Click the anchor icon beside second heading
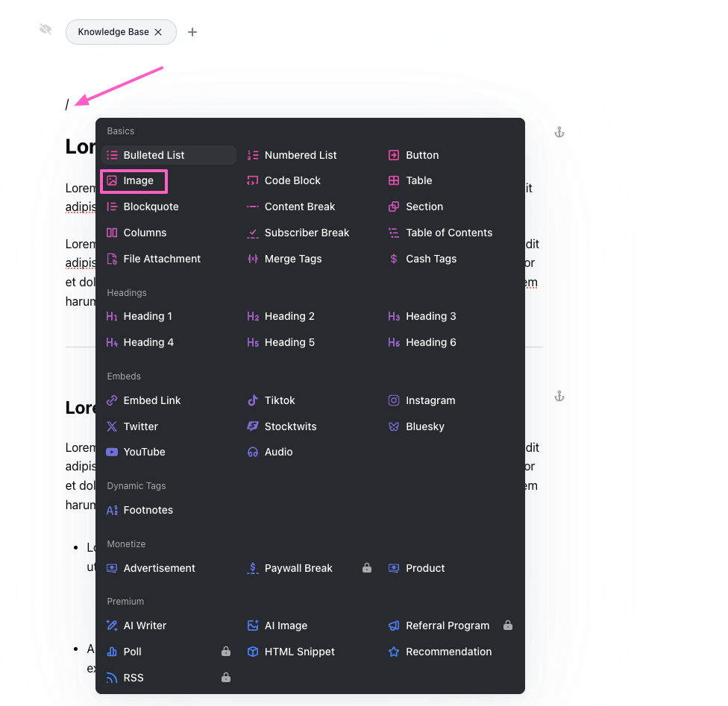 coord(559,396)
